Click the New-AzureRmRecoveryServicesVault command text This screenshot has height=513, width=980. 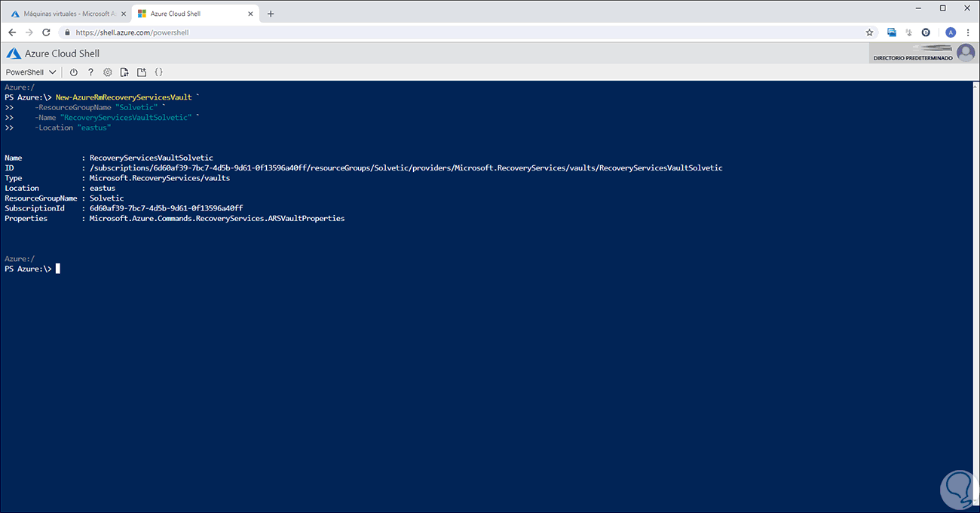tap(124, 97)
